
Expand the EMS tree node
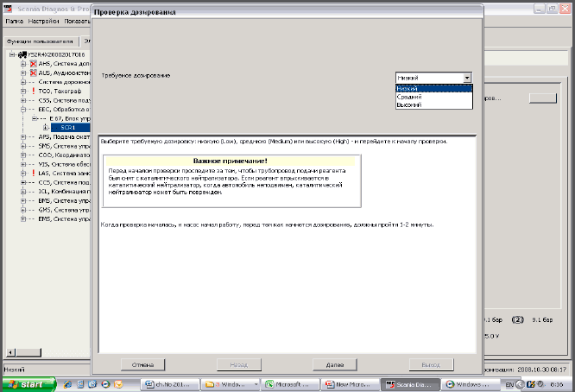23,219
